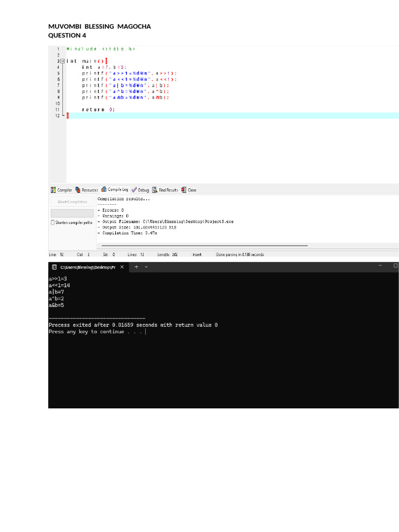This screenshot has height=532, width=399.
Task: Click the 'Lines: 12' status entry
Action: pyautogui.click(x=136, y=255)
